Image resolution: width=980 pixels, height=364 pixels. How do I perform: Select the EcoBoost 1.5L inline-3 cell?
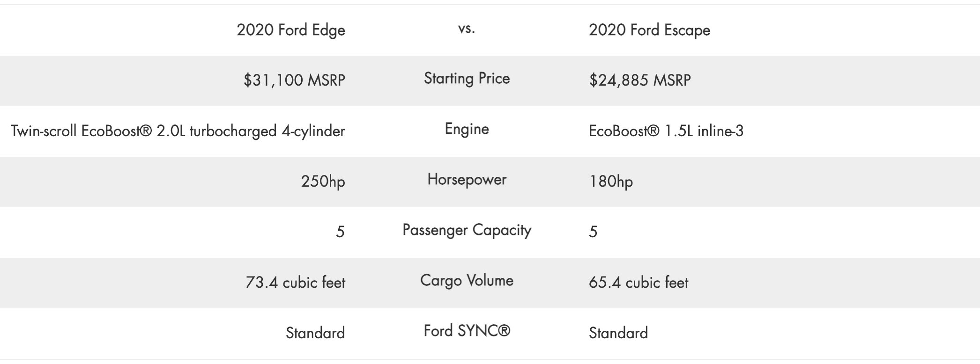[x=666, y=131]
